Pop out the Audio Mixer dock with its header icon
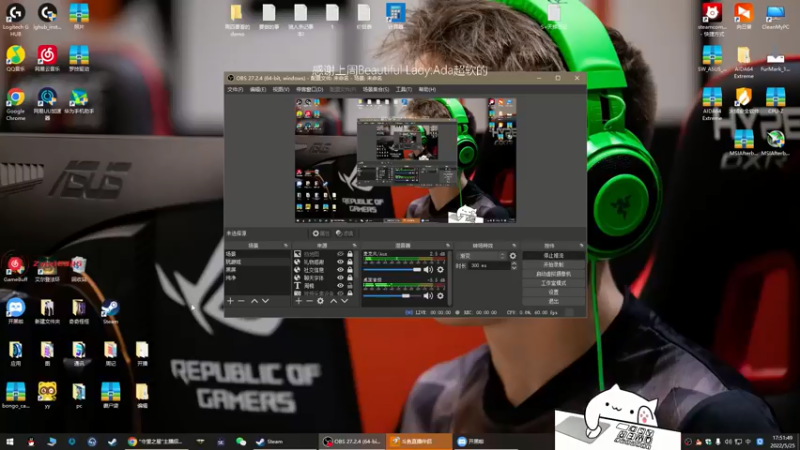Screen dimensions: 800x450 click(x=447, y=245)
